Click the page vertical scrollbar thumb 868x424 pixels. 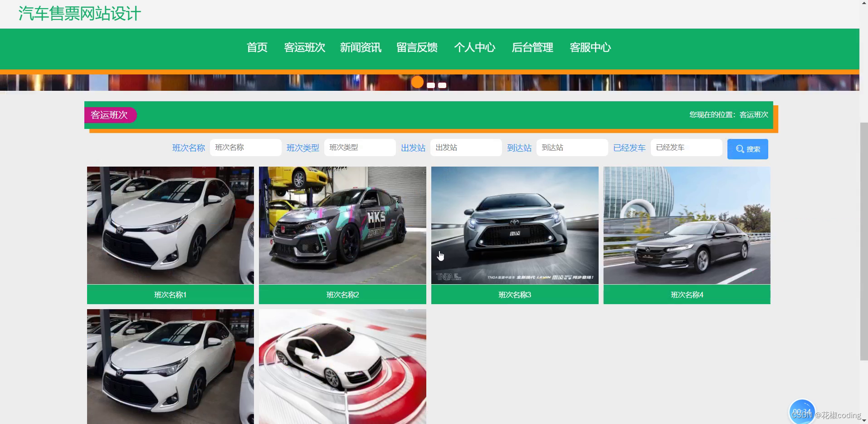(x=864, y=242)
